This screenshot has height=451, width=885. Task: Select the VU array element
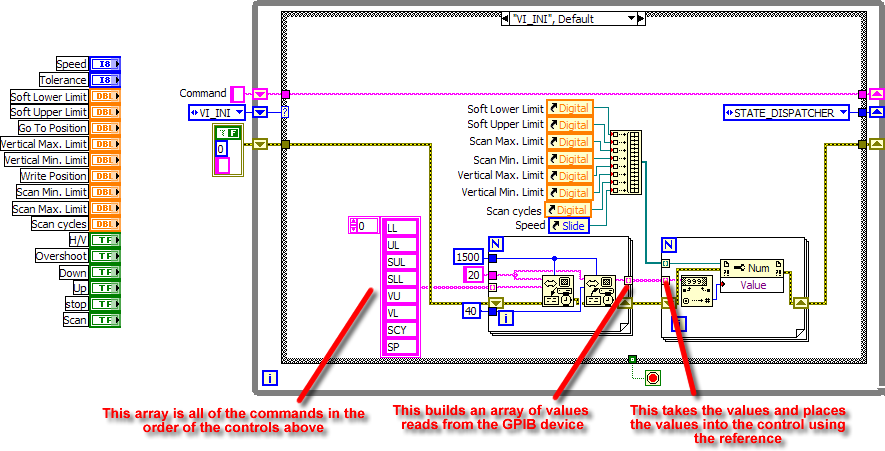[401, 295]
